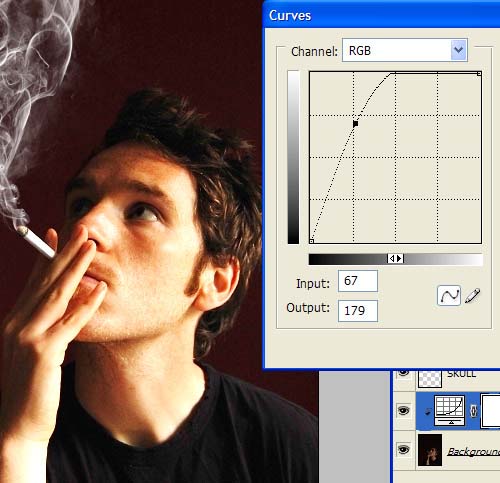This screenshot has width=500, height=483.
Task: Toggle visibility of the Curves adjustment layer
Action: click(403, 411)
